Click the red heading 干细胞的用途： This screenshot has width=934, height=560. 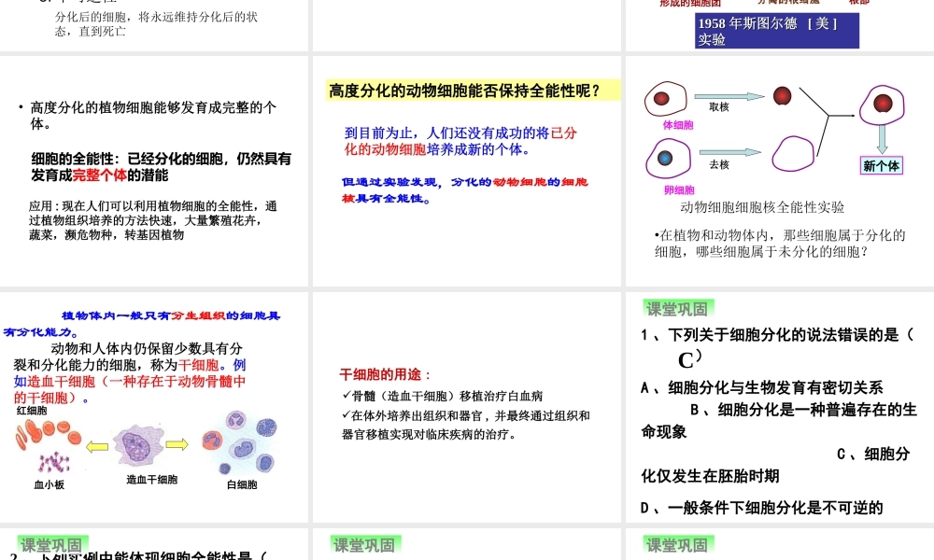pos(385,374)
